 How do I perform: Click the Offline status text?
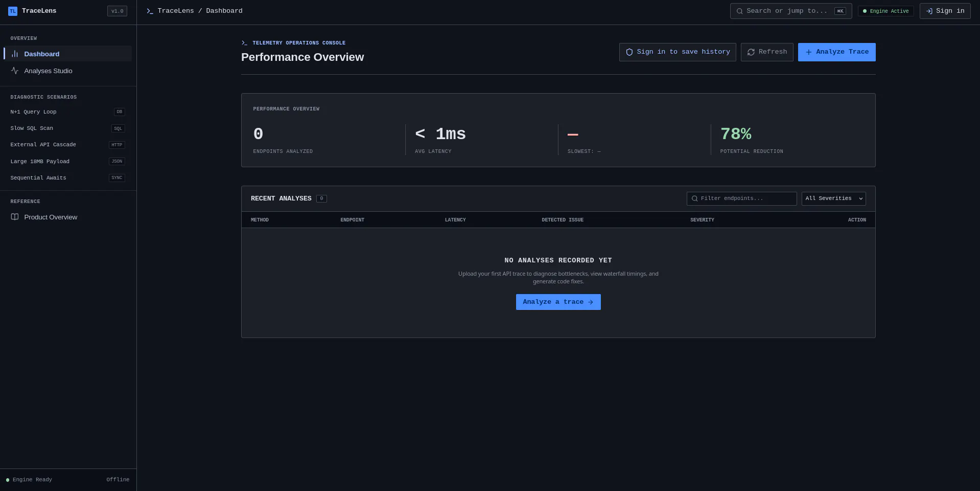tap(118, 480)
